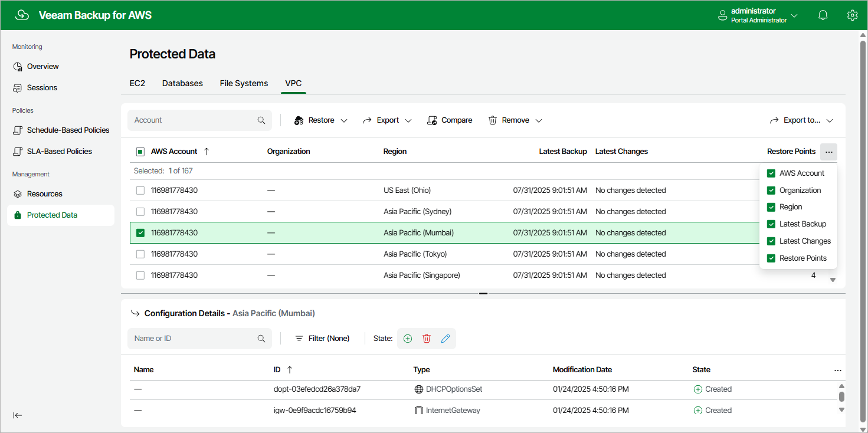Sort by AWS Account arrow
868x433 pixels.
[x=207, y=152]
